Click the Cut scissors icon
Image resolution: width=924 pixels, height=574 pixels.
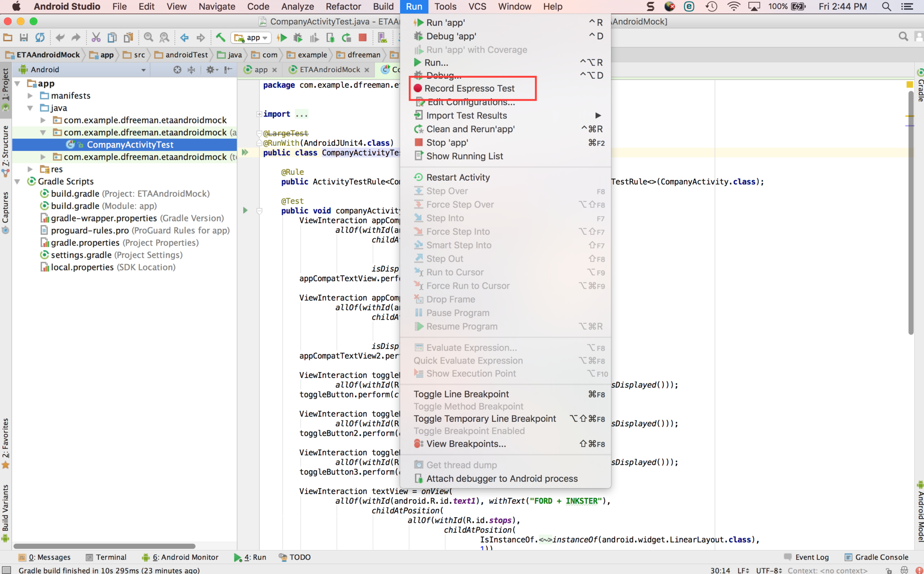coord(96,37)
